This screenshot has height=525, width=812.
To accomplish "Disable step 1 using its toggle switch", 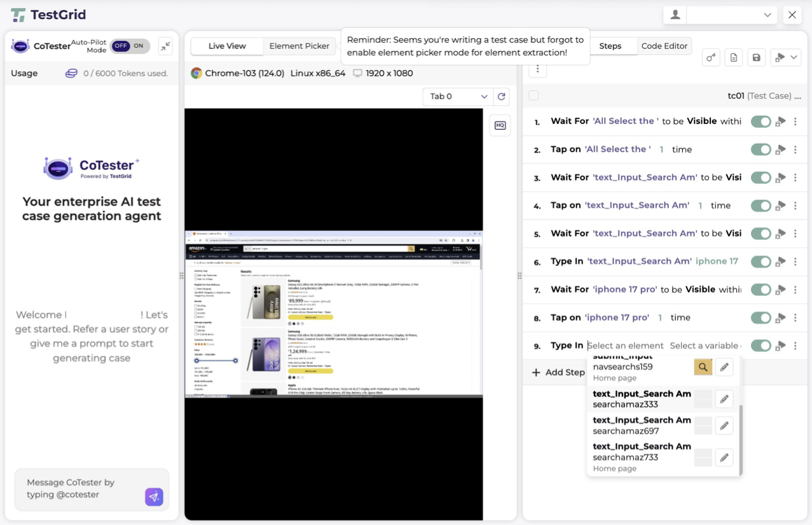I will tap(760, 122).
